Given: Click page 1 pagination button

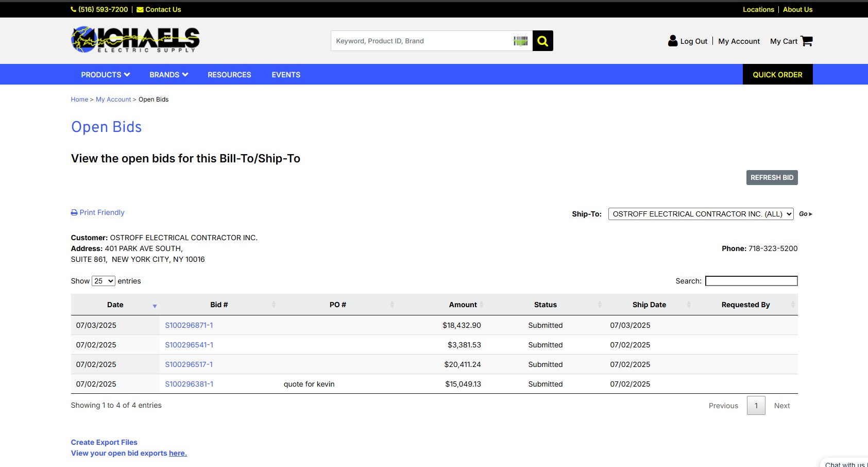Looking at the screenshot, I should [756, 406].
